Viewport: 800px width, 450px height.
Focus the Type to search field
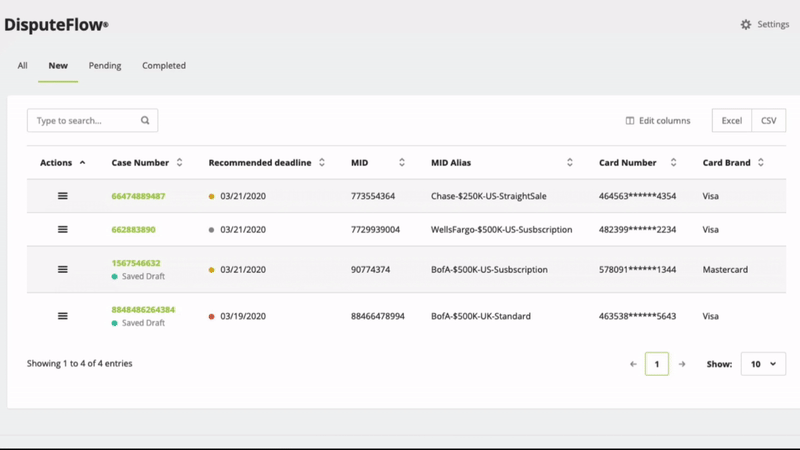pos(92,120)
